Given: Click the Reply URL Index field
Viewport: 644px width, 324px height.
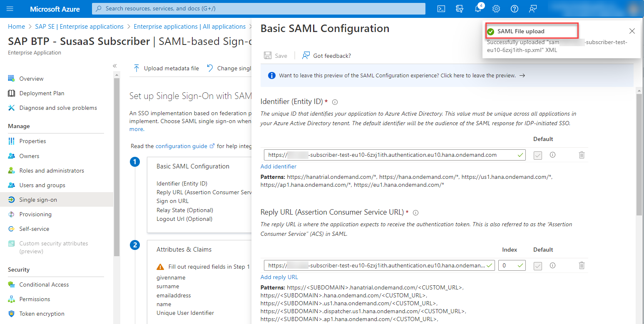Looking at the screenshot, I should pos(512,265).
